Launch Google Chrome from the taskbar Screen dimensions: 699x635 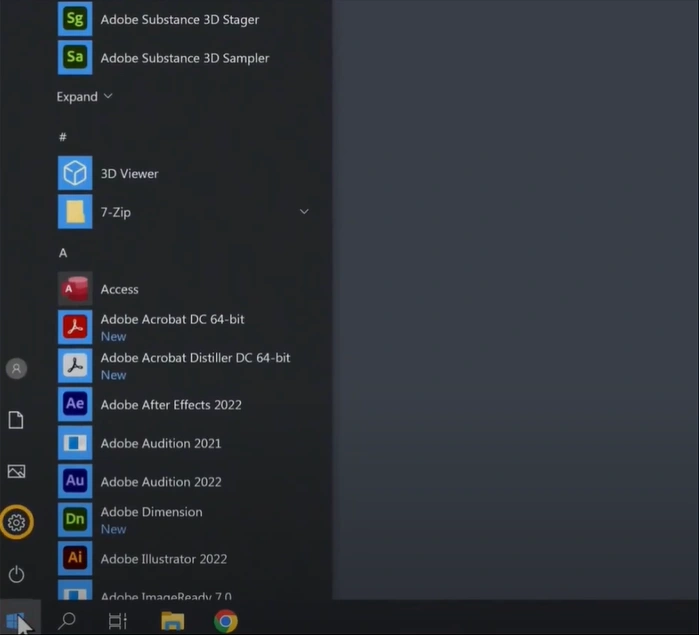[x=226, y=621]
